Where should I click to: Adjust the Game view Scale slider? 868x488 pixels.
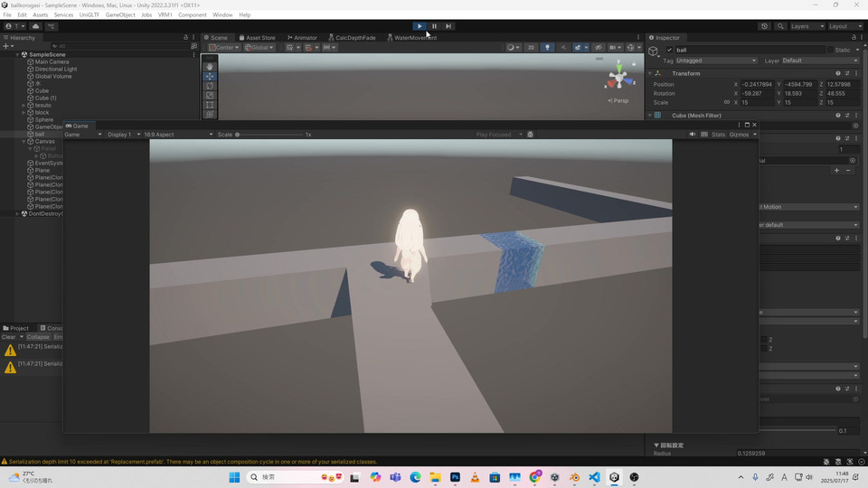click(x=269, y=135)
